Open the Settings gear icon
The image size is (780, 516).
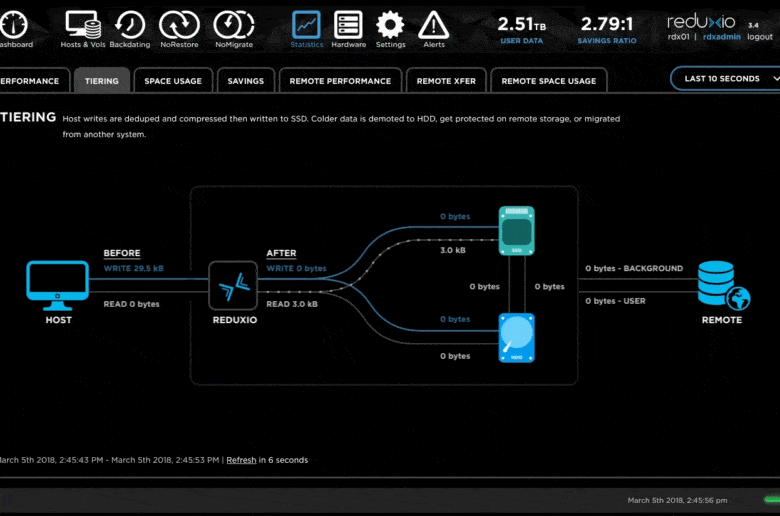click(x=390, y=24)
